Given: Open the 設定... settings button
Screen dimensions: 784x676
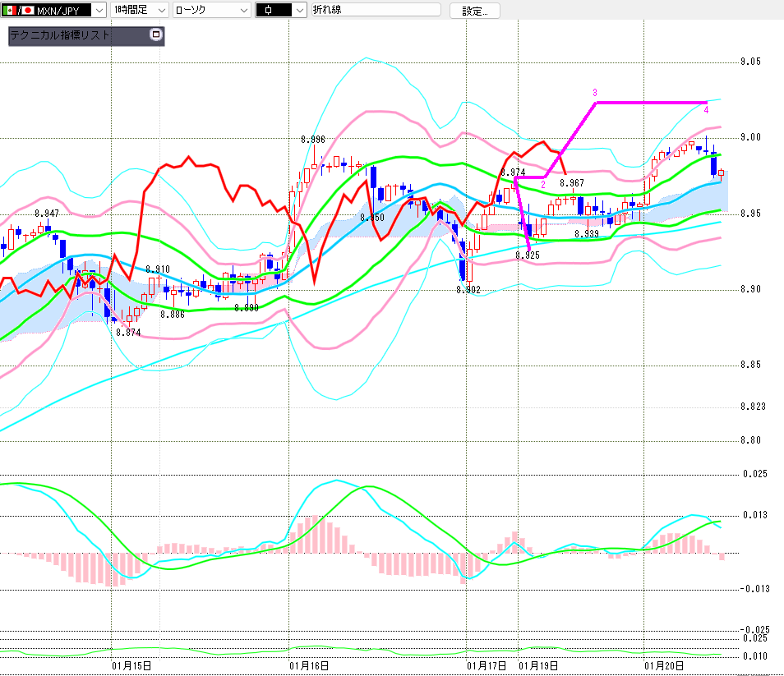Looking at the screenshot, I should (x=474, y=11).
